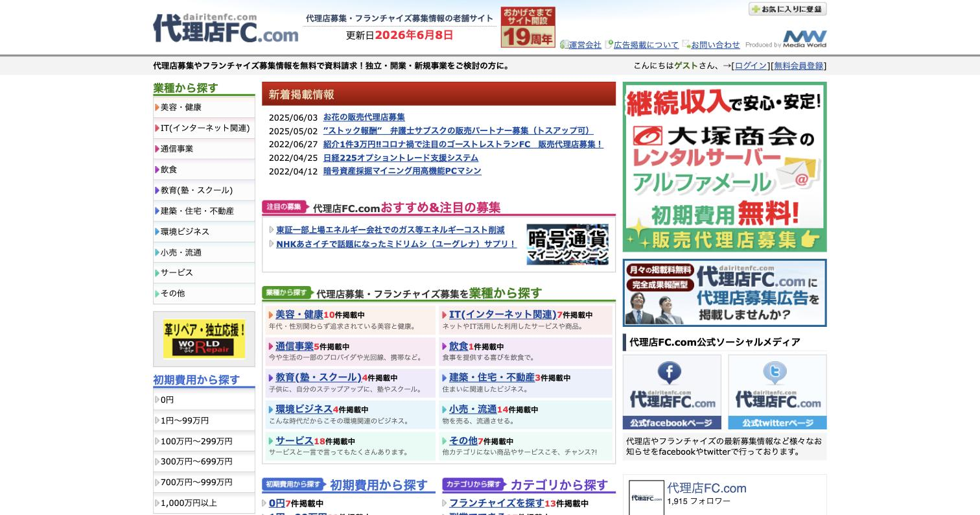Open 小売・流通 category in main grid
Viewport: 980px width, 515px height.
pyautogui.click(x=473, y=409)
